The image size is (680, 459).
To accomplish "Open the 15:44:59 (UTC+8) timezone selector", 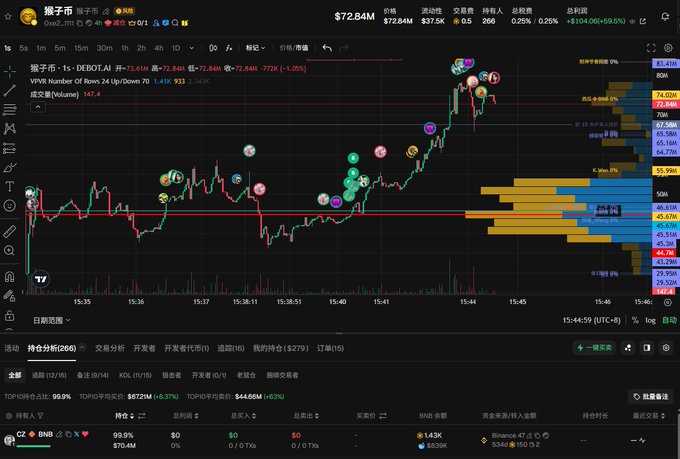I will pyautogui.click(x=592, y=320).
